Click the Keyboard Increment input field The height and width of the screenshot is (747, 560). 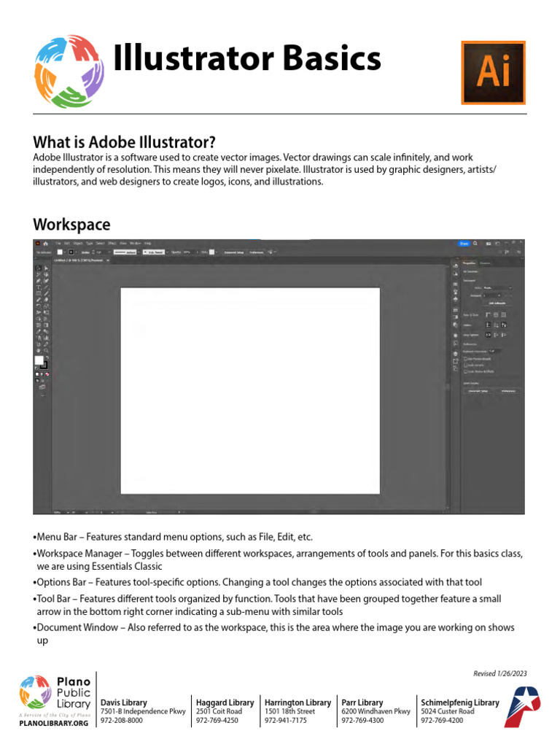495,351
